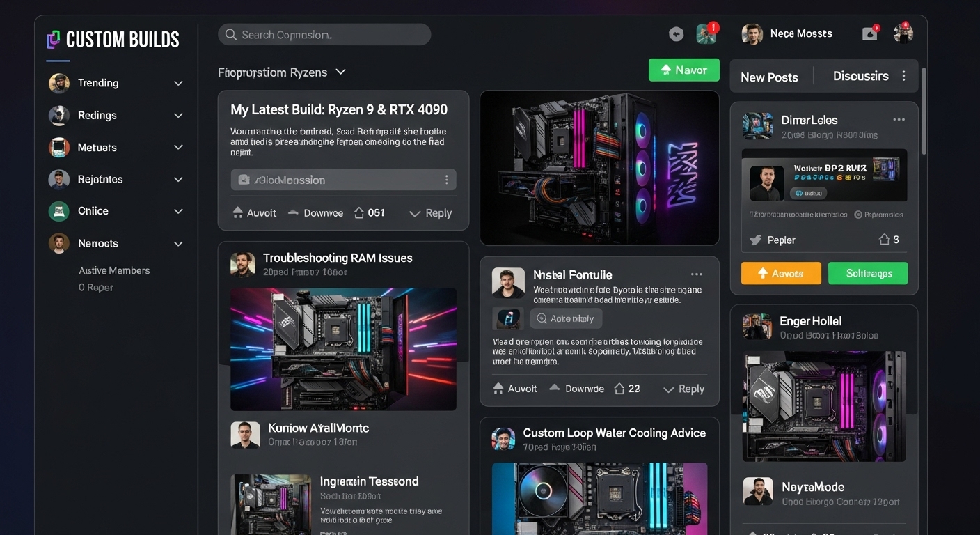This screenshot has height=535, width=980.
Task: Open the NaytaMode avatar icon
Action: (x=758, y=491)
